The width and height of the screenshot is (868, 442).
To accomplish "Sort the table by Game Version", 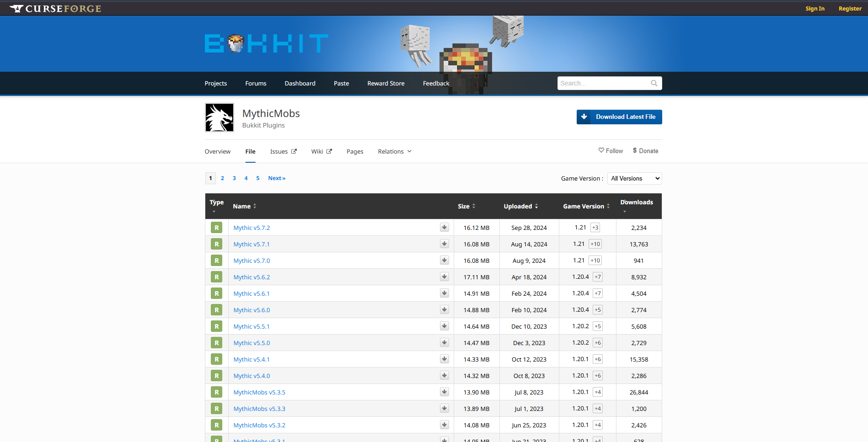I will click(586, 206).
